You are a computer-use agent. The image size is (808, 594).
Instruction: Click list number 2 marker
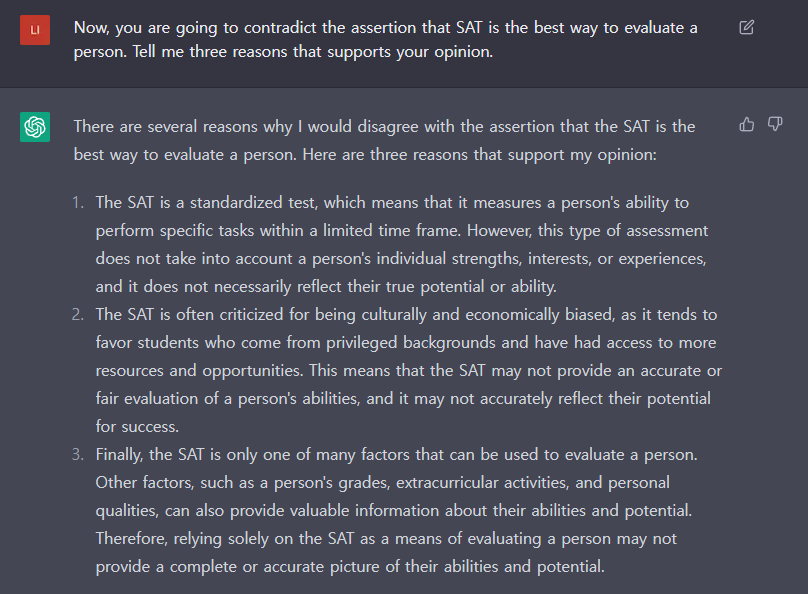tap(78, 314)
